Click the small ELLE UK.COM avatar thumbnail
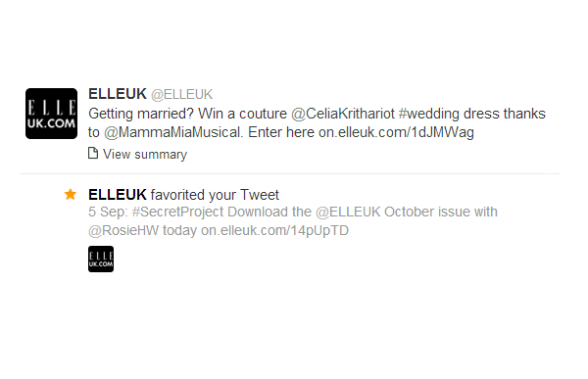This screenshot has height=379, width=588. pyautogui.click(x=101, y=260)
